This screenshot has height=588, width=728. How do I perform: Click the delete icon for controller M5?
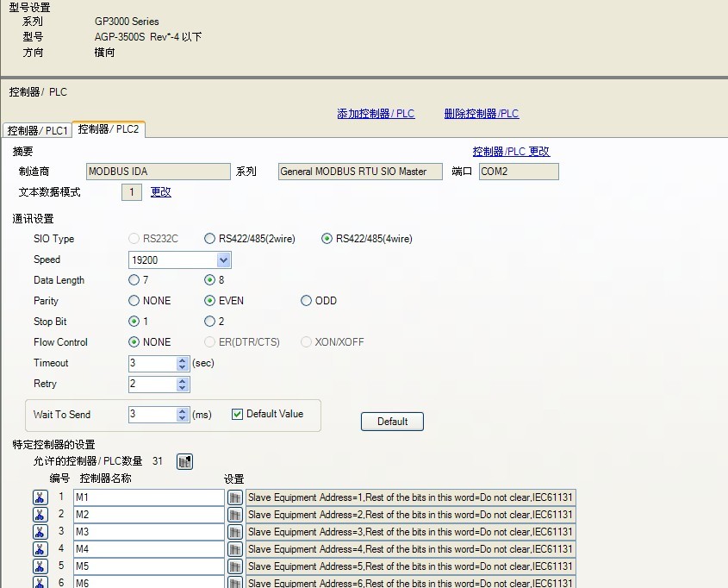pyautogui.click(x=40, y=566)
